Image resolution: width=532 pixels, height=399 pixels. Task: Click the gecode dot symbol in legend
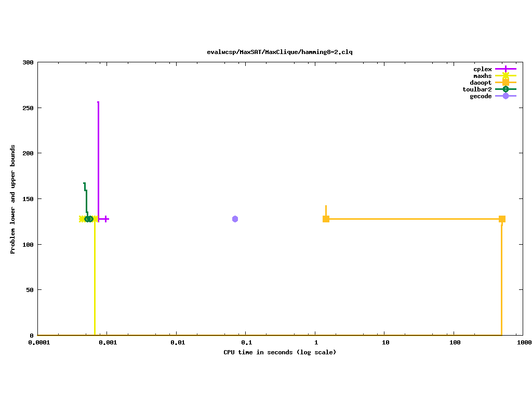coord(506,96)
